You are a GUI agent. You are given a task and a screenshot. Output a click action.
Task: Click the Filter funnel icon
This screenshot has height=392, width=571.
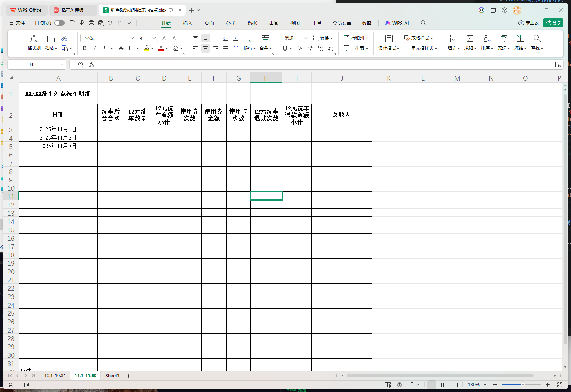(x=504, y=39)
